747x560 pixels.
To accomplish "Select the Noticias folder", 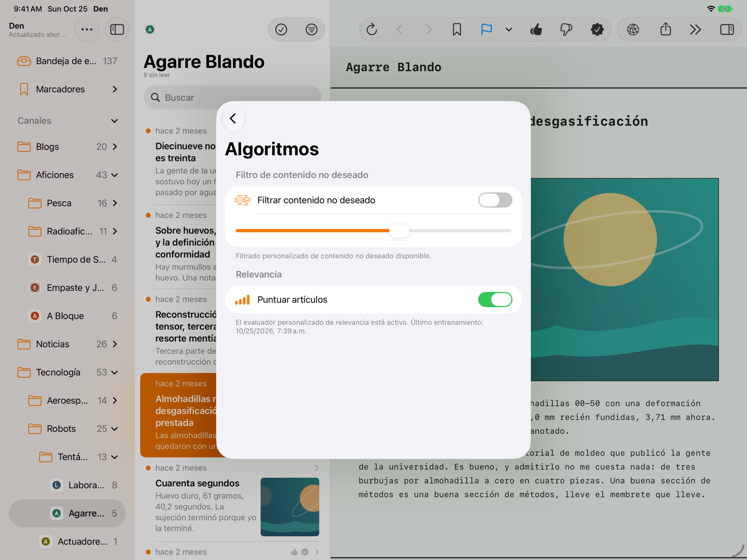I will (67, 344).
